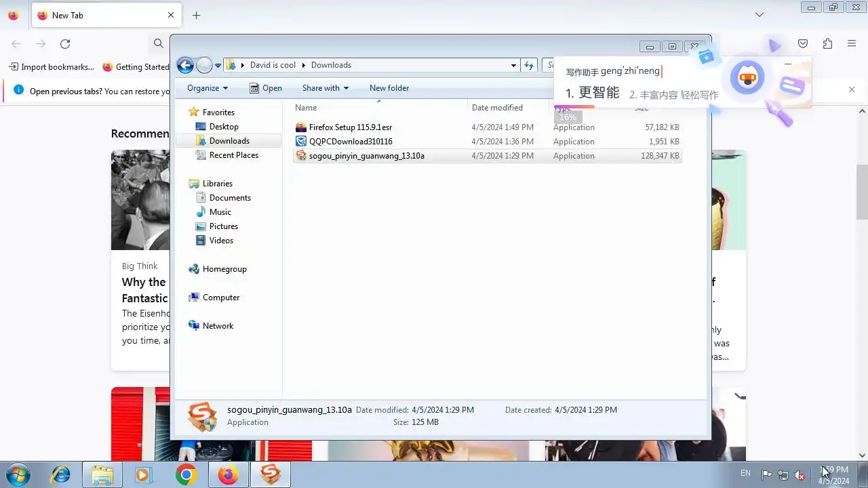868x488 pixels.
Task: Open the Videos library
Action: pyautogui.click(x=221, y=241)
